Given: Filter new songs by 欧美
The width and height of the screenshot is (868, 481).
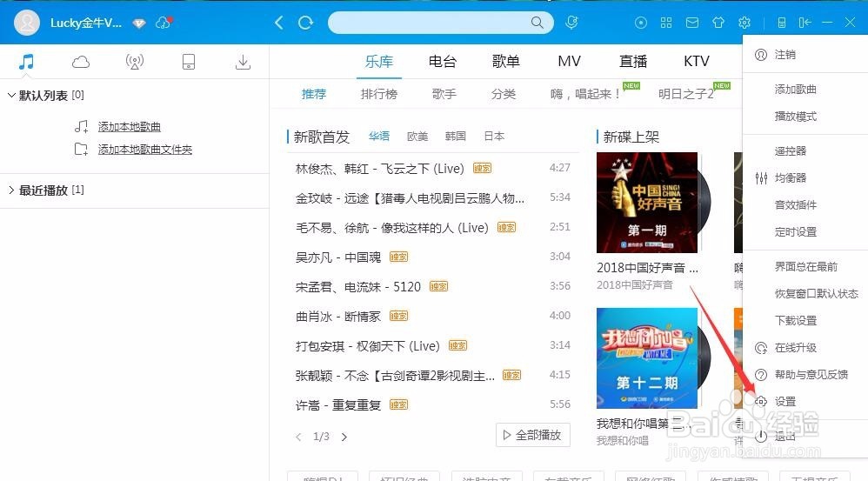Looking at the screenshot, I should 417,137.
